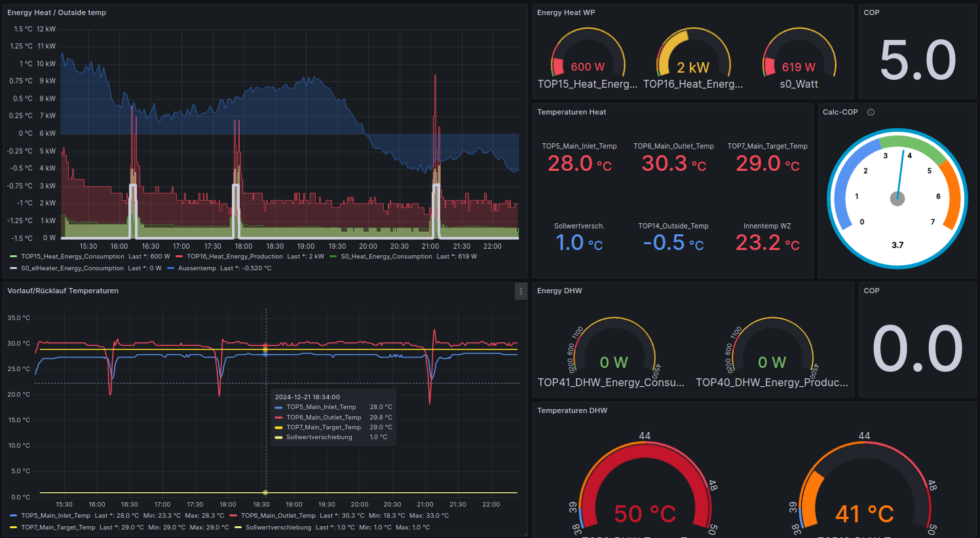The height and width of the screenshot is (538, 980).
Task: Open the Energy Heat / Outside temp panel title menu
Action: [56, 12]
